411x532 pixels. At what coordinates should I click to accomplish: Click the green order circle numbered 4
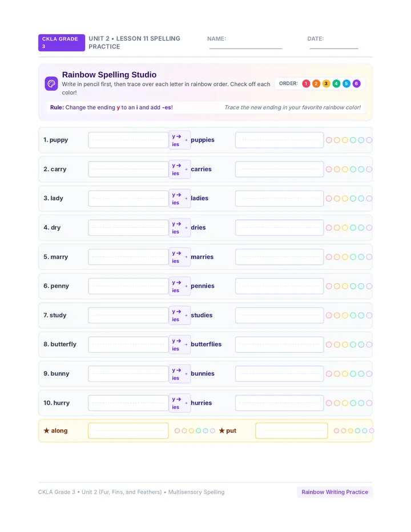click(336, 83)
